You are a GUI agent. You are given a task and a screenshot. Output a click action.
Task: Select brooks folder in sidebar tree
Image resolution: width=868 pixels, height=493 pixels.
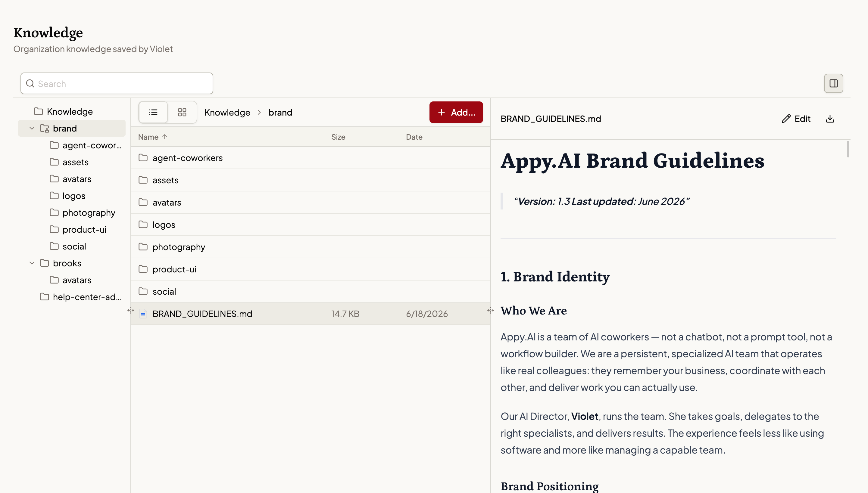click(72, 263)
